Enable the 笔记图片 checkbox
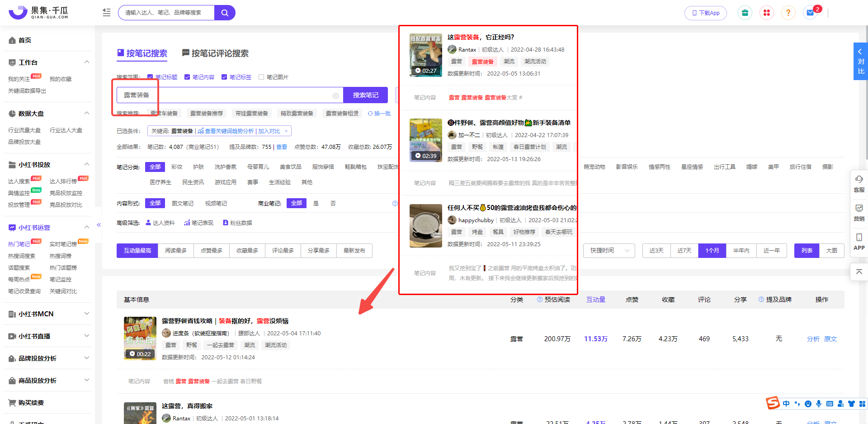Screen dimensions: 868x424 261,77
